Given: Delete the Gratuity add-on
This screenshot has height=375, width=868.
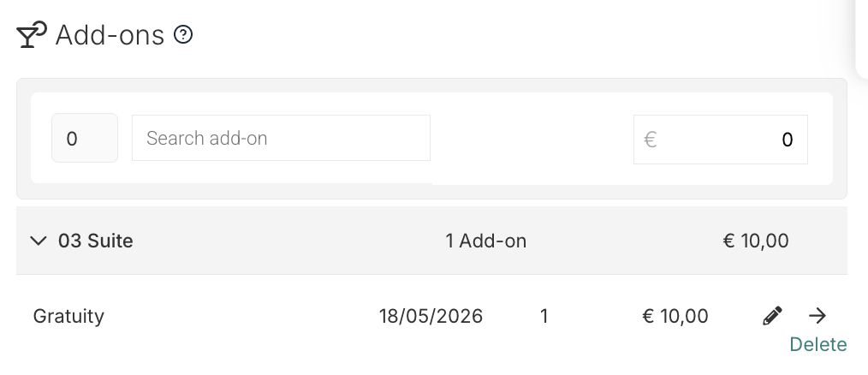Looking at the screenshot, I should pyautogui.click(x=818, y=344).
